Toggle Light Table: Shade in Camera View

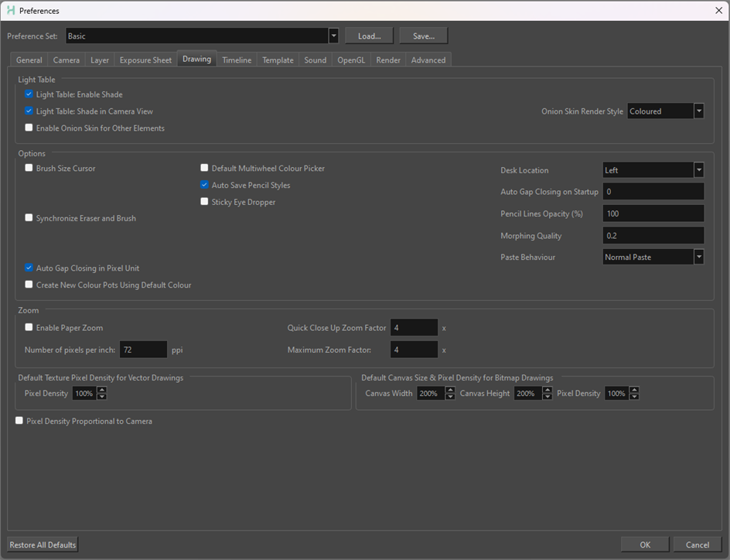(x=29, y=111)
